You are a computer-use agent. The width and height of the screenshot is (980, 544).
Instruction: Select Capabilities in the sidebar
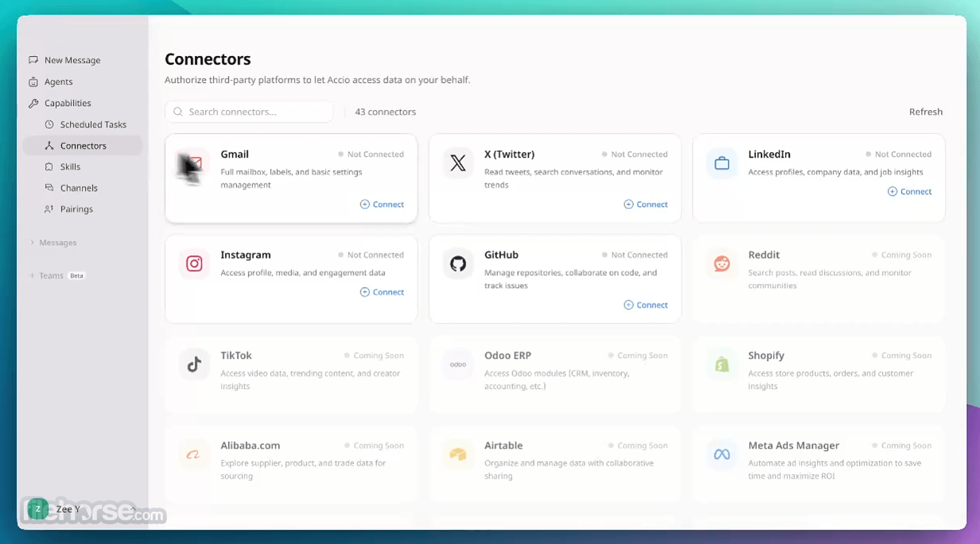click(x=83, y=103)
